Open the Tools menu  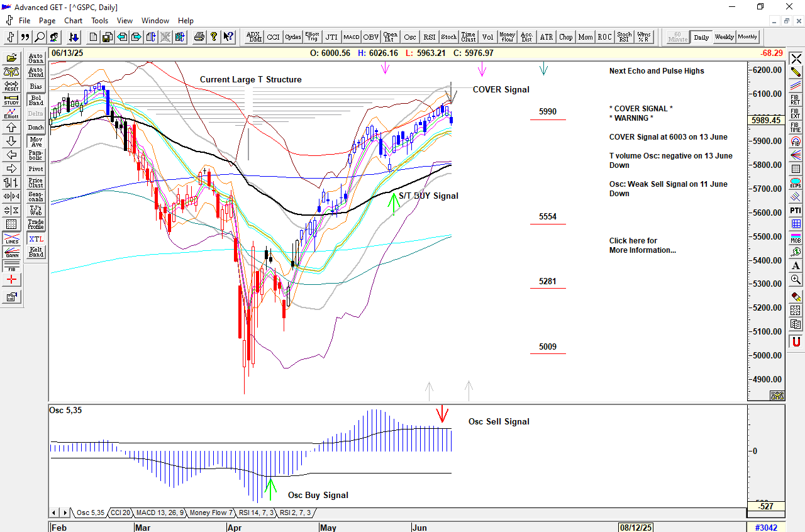99,21
